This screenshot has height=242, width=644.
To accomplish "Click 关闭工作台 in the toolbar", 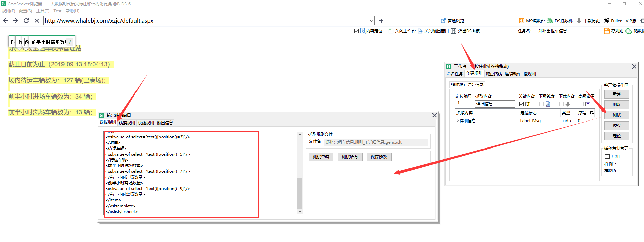I will [402, 31].
